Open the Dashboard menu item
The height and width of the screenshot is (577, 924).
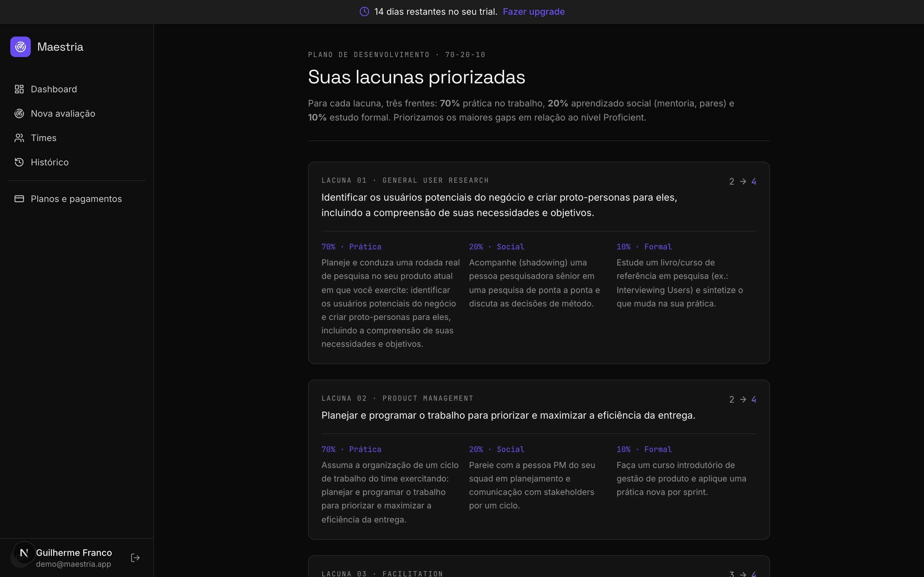(x=77, y=89)
